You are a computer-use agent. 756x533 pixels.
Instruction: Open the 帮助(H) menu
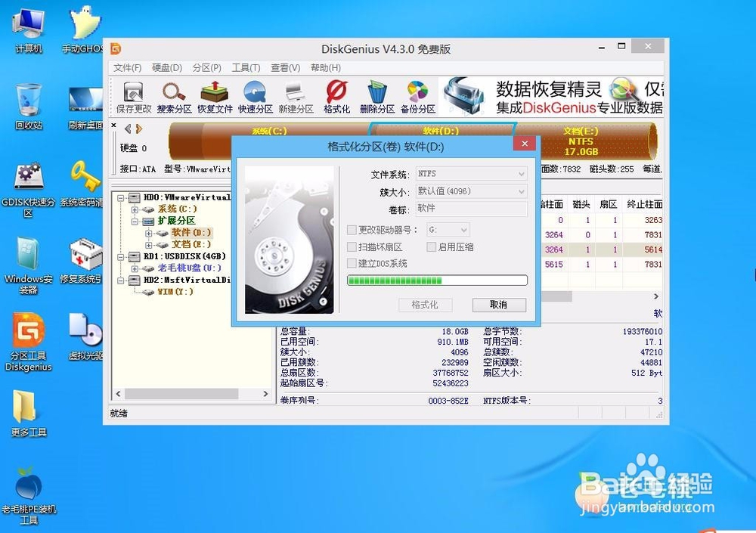pos(325,67)
